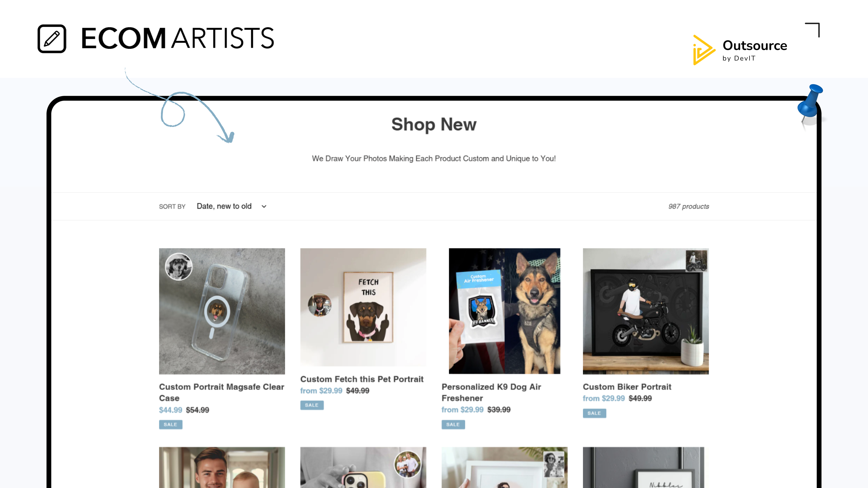Click the Ecom Artists pencil logo icon
This screenshot has height=488, width=868.
click(x=52, y=38)
